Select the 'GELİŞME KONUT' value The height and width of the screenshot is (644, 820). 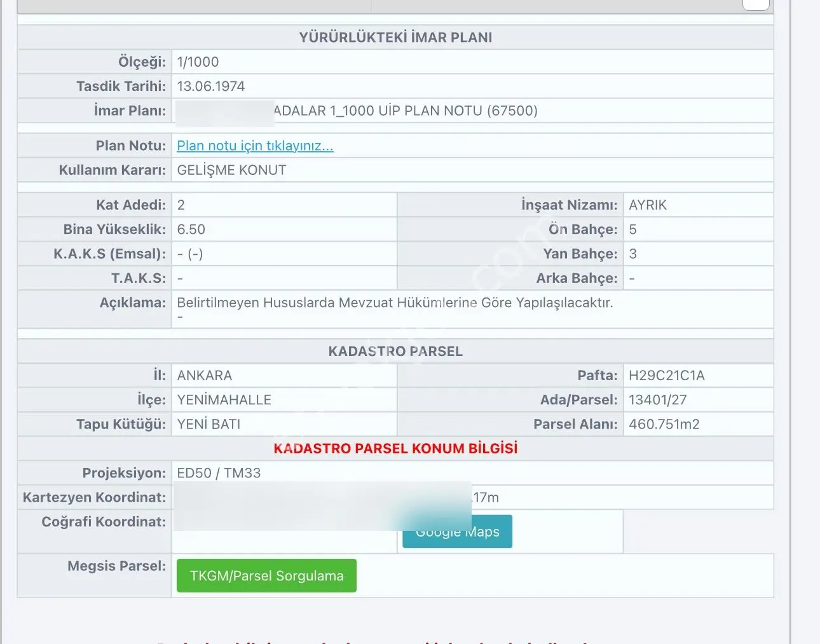pos(231,170)
